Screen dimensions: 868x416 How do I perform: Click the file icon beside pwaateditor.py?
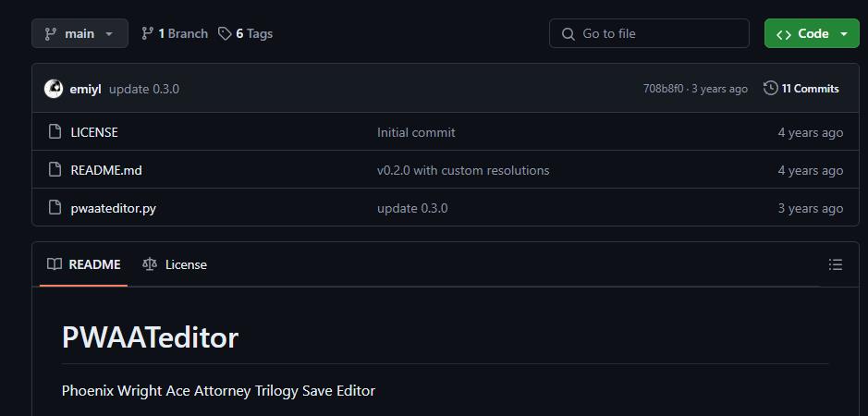[55, 208]
